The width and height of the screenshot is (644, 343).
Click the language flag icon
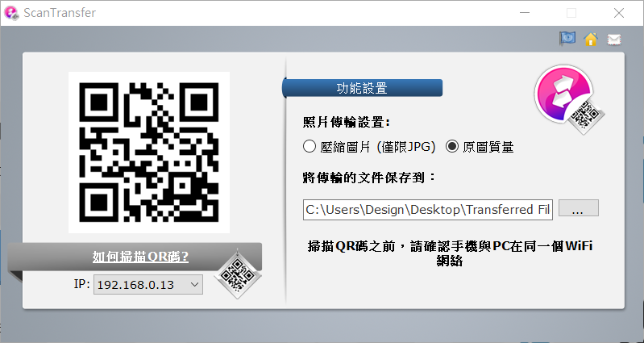(567, 39)
